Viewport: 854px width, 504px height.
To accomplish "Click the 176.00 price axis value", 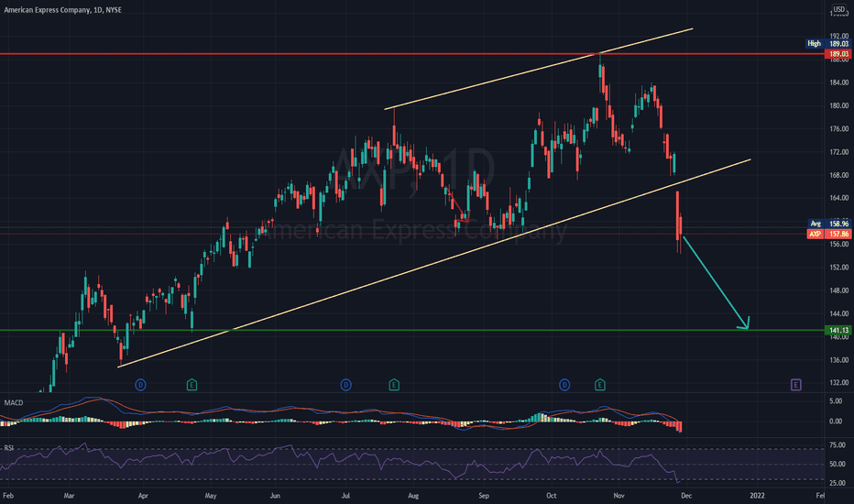I will click(x=838, y=129).
